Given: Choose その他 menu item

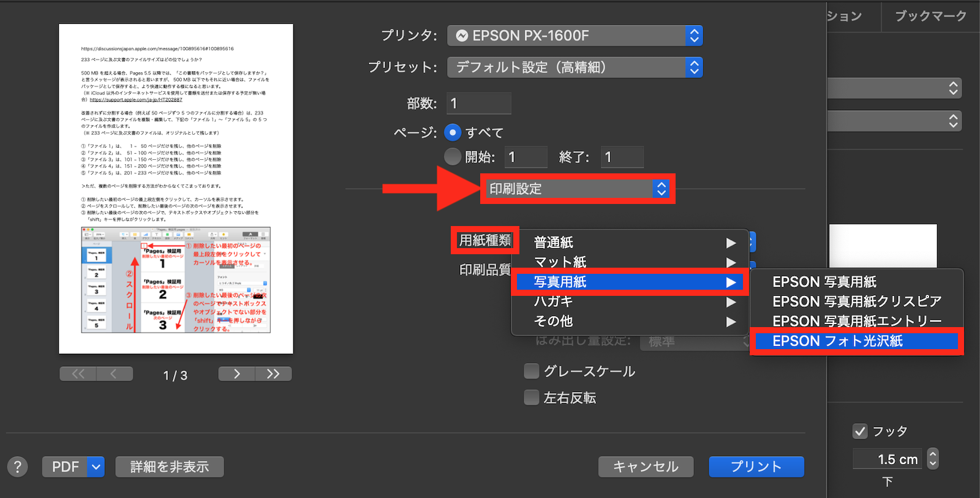Looking at the screenshot, I should [630, 321].
